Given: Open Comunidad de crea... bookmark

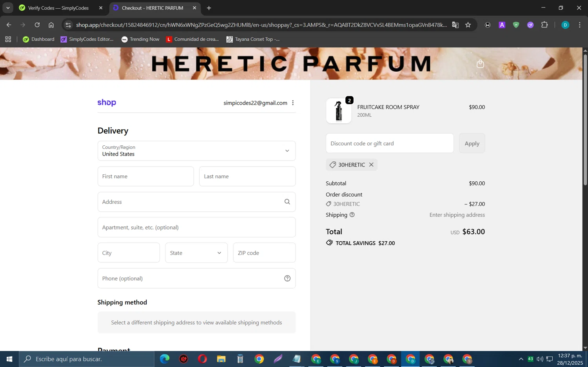Looking at the screenshot, I should click(x=192, y=39).
